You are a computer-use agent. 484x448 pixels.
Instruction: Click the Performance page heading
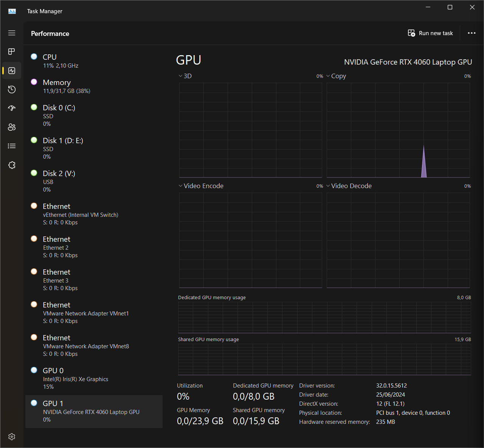click(x=50, y=34)
